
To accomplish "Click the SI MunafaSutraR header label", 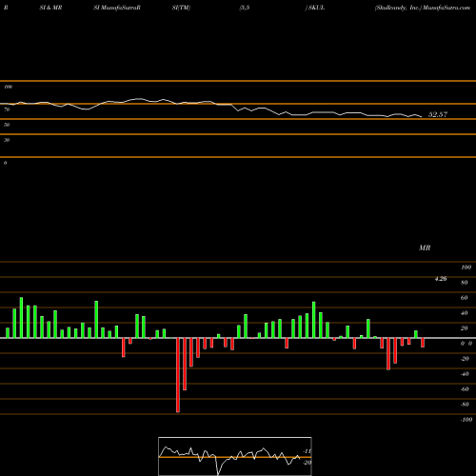I will (117, 8).
